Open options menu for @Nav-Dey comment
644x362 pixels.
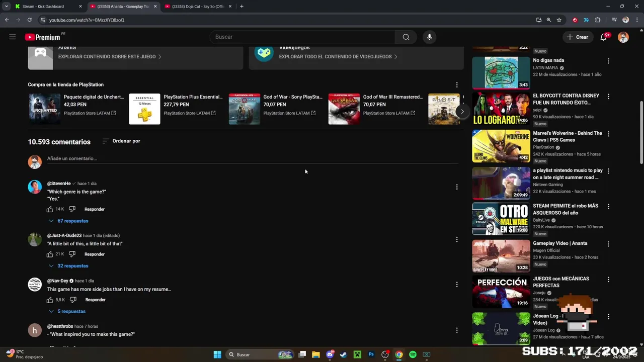(x=457, y=285)
